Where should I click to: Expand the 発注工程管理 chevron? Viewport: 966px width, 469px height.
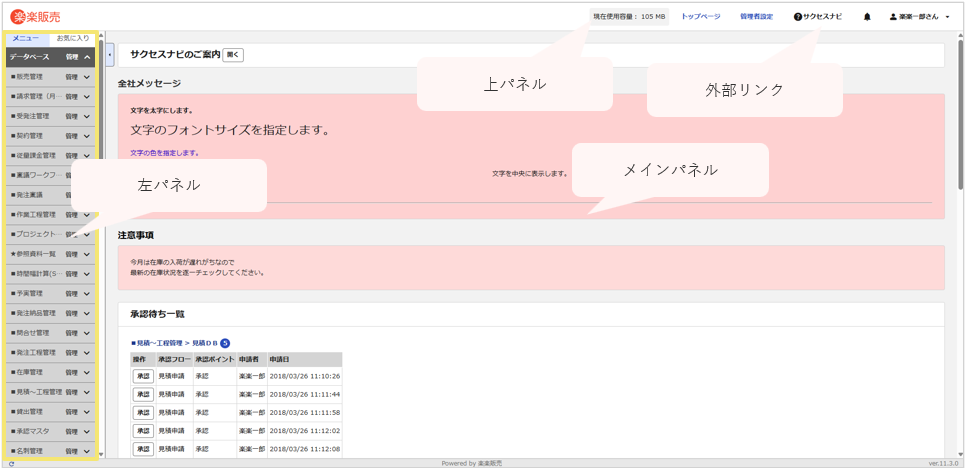[x=86, y=353]
